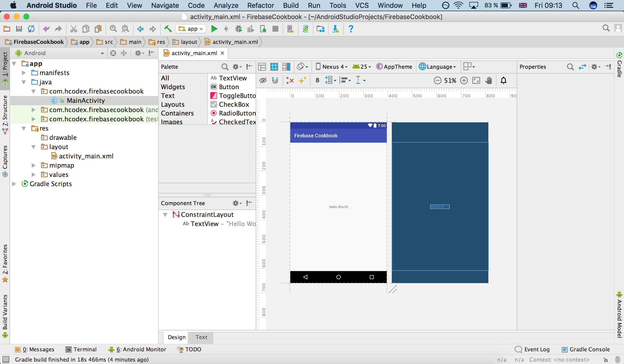624x364 pixels.
Task: Select the pan hand tool
Action: (x=488, y=80)
